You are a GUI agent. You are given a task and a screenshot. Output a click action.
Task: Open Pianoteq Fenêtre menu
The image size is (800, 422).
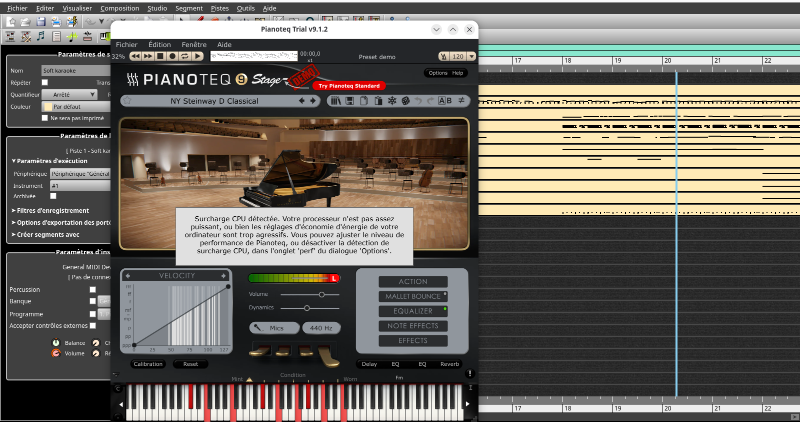click(x=194, y=44)
